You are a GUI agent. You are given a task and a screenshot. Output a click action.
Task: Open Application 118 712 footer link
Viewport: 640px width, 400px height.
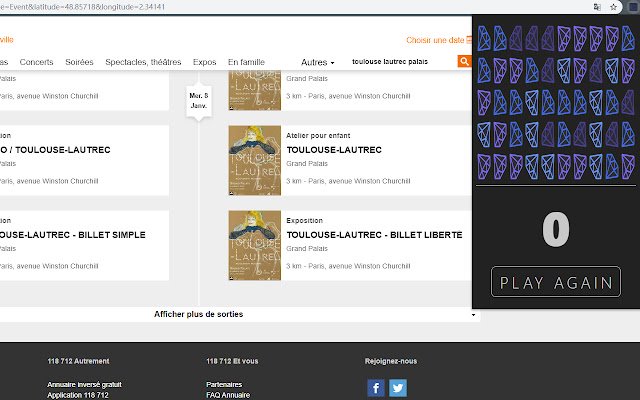pos(78,395)
